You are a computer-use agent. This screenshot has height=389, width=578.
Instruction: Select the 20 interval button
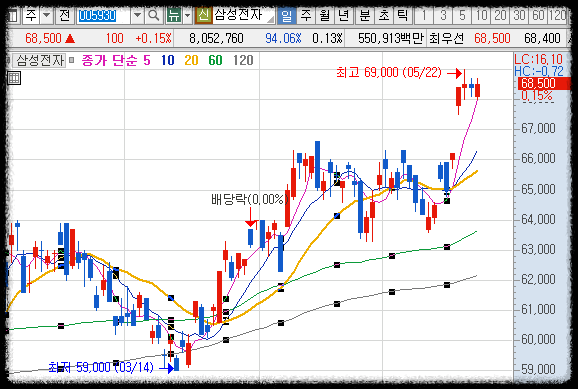501,16
